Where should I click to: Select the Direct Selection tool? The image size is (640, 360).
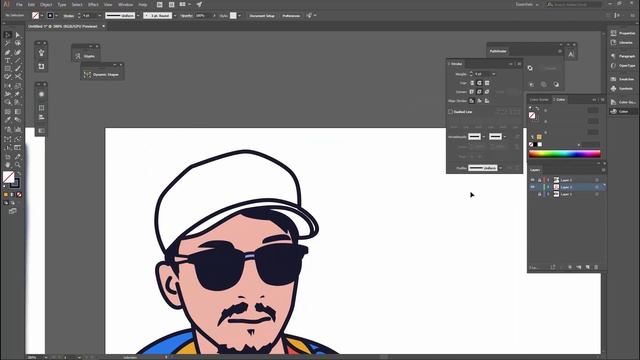point(18,35)
